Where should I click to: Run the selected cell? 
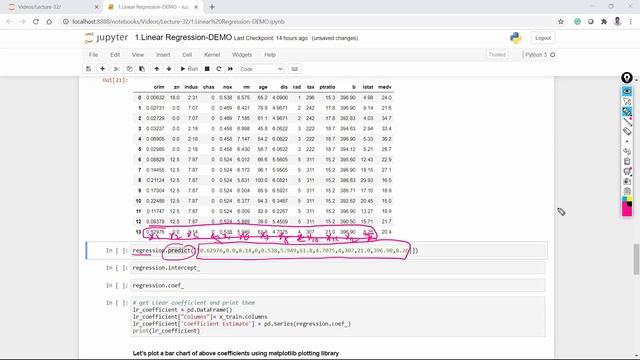click(189, 69)
